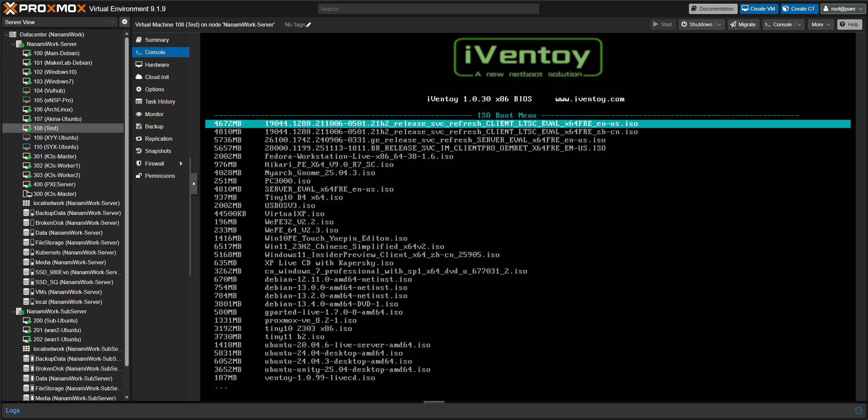This screenshot has height=420, width=868.
Task: Click the Create VM button
Action: (x=759, y=9)
